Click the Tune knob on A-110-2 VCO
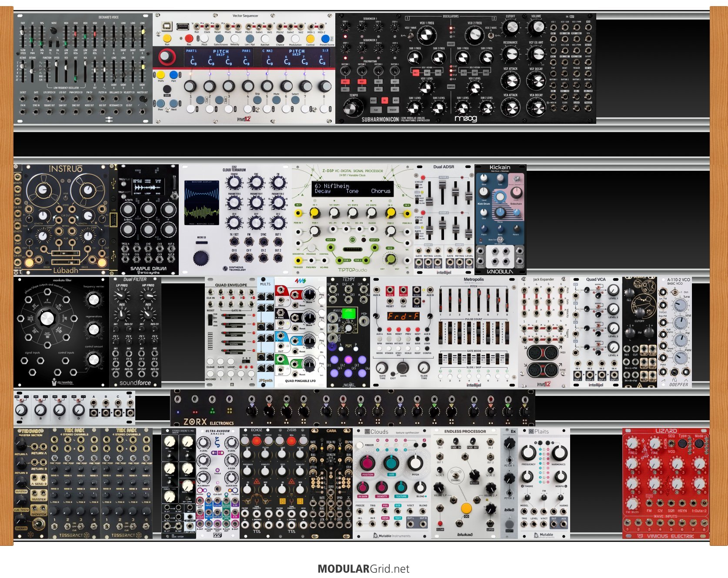 [x=681, y=305]
